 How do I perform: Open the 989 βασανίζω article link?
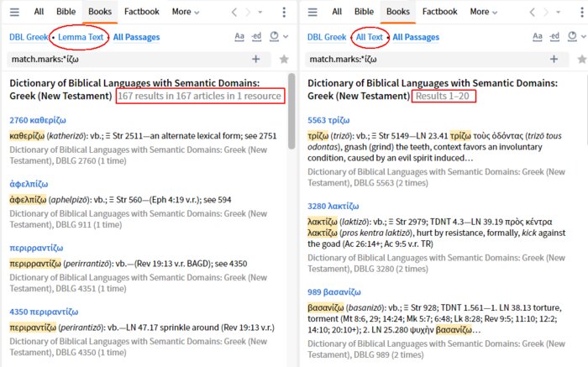tap(334, 292)
